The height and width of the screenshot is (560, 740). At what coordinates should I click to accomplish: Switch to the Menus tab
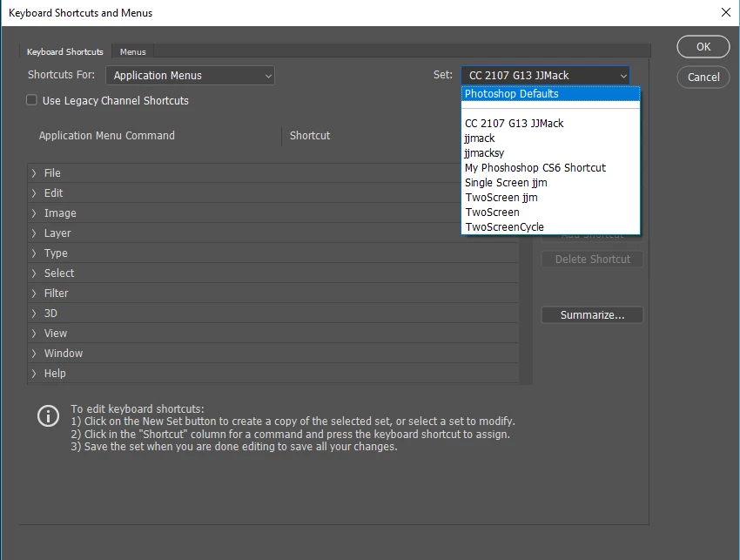(x=132, y=51)
